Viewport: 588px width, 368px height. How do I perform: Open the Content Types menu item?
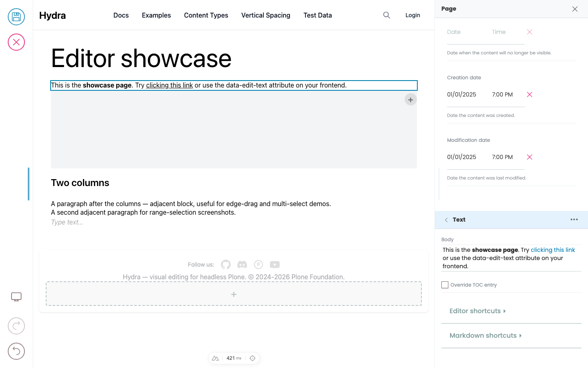click(206, 15)
